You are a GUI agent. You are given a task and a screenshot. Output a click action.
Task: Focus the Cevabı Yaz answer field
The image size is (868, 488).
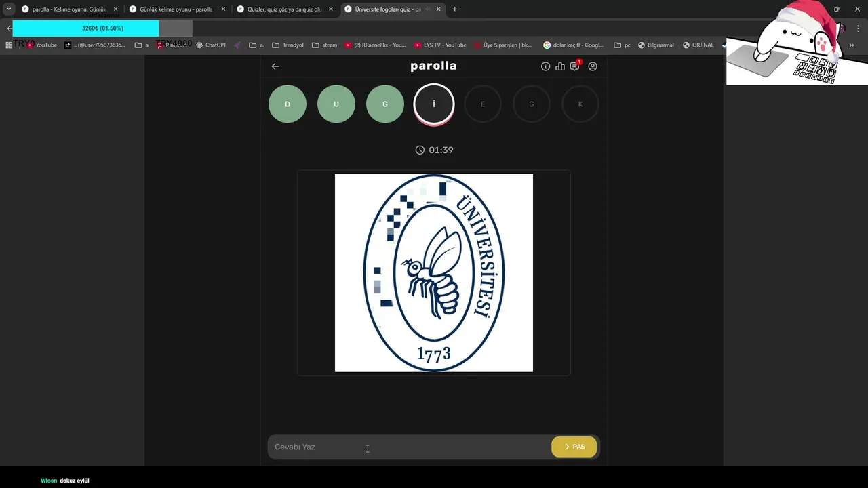[x=409, y=447]
